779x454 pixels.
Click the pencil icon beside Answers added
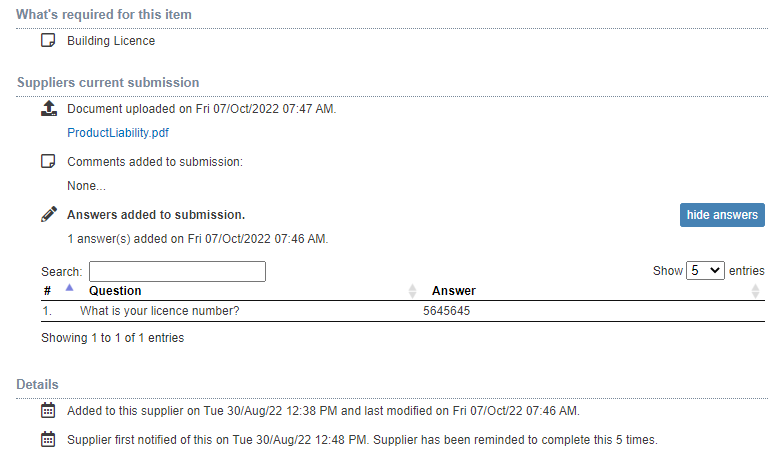click(x=49, y=214)
